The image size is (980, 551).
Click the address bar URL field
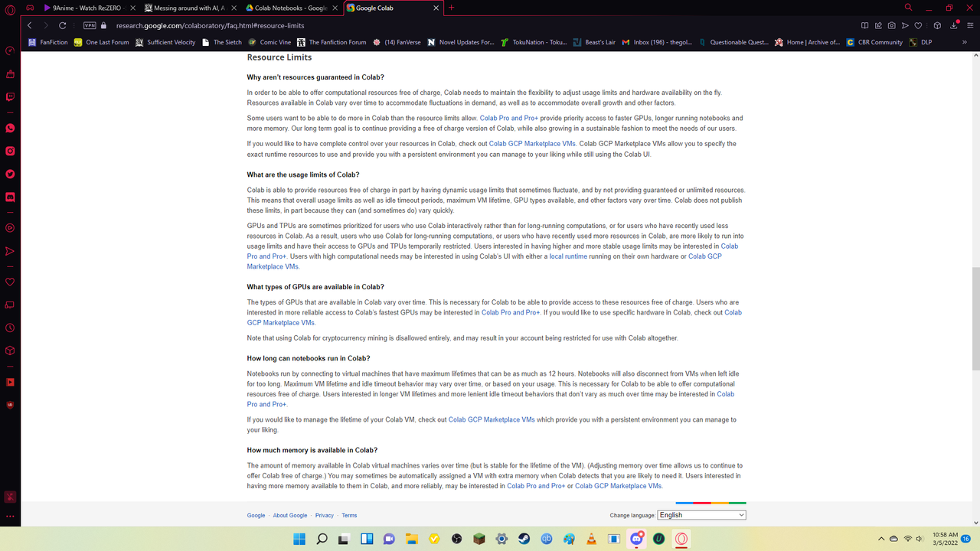(x=475, y=25)
